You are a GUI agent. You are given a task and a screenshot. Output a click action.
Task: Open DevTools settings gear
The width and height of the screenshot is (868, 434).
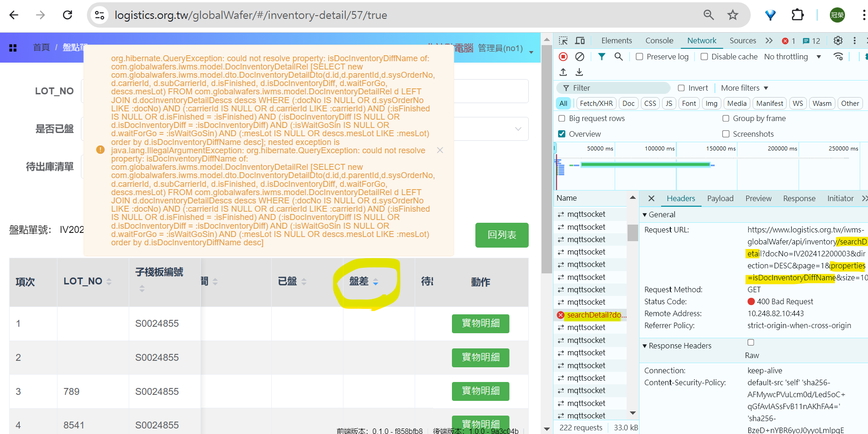[x=838, y=41]
